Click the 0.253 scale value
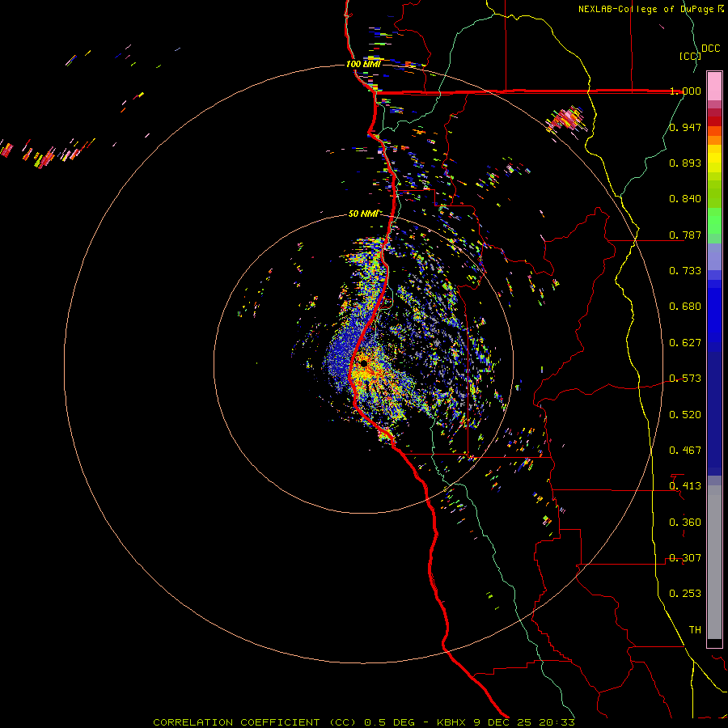The height and width of the screenshot is (728, 728). click(685, 594)
